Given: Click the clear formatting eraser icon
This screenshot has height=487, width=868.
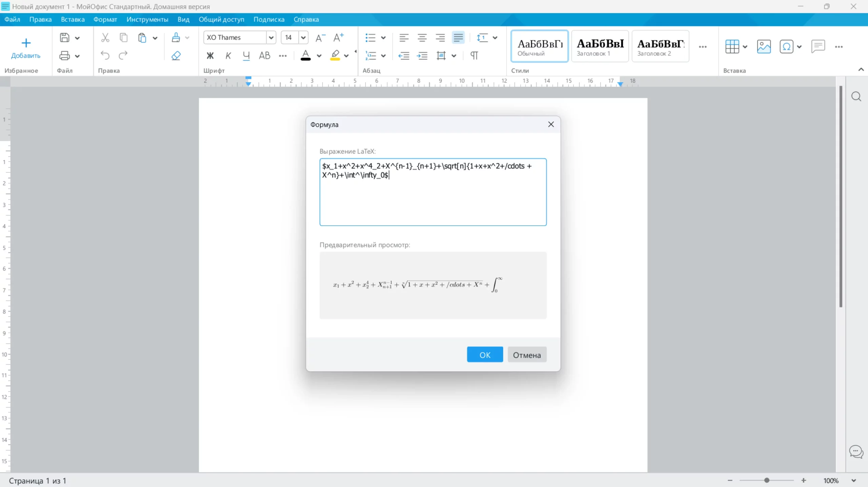Looking at the screenshot, I should tap(176, 56).
